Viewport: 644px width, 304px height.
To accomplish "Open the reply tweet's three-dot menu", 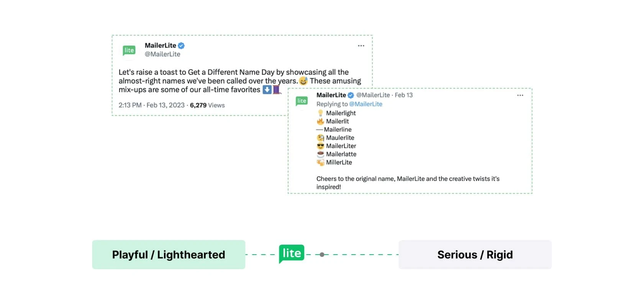I will coord(520,95).
